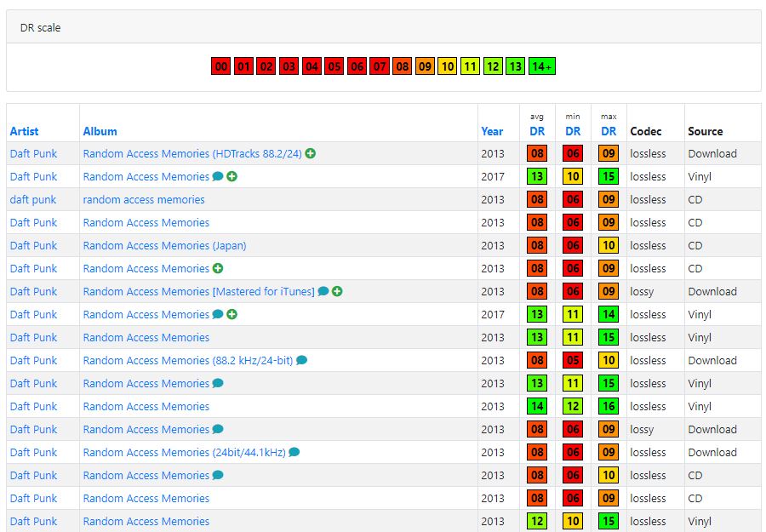This screenshot has width=766, height=532.
Task: Click 'Download' source in the HDTracks row
Action: point(712,153)
